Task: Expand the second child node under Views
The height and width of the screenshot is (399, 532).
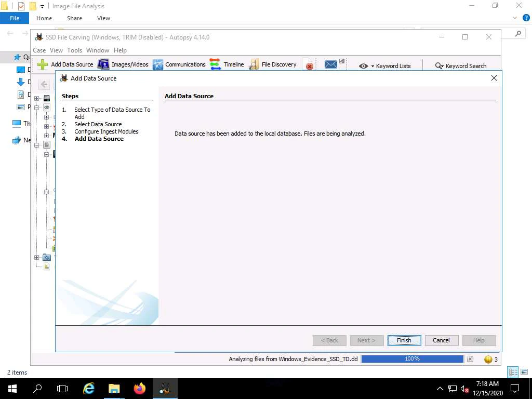Action: coord(46,126)
